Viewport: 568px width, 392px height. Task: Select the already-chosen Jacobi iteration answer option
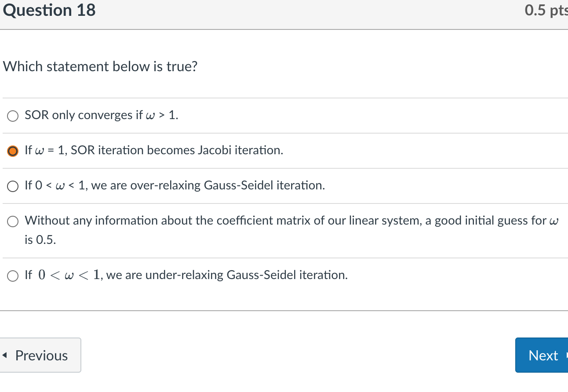[12, 151]
